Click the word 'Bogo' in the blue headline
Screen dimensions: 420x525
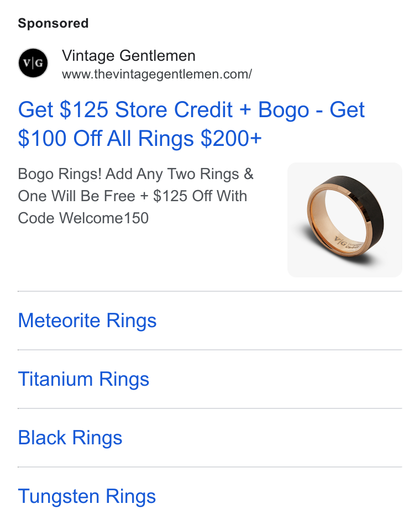[x=283, y=110]
